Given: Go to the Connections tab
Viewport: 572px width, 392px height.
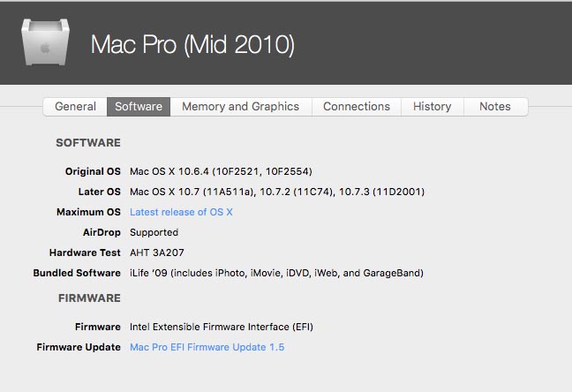Looking at the screenshot, I should (357, 107).
